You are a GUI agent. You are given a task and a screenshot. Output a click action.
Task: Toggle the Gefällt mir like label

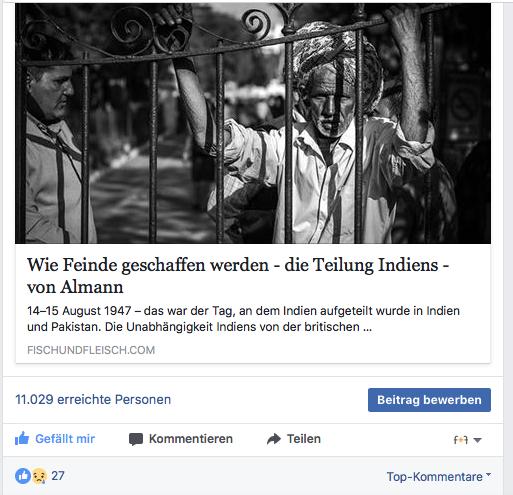(65, 439)
